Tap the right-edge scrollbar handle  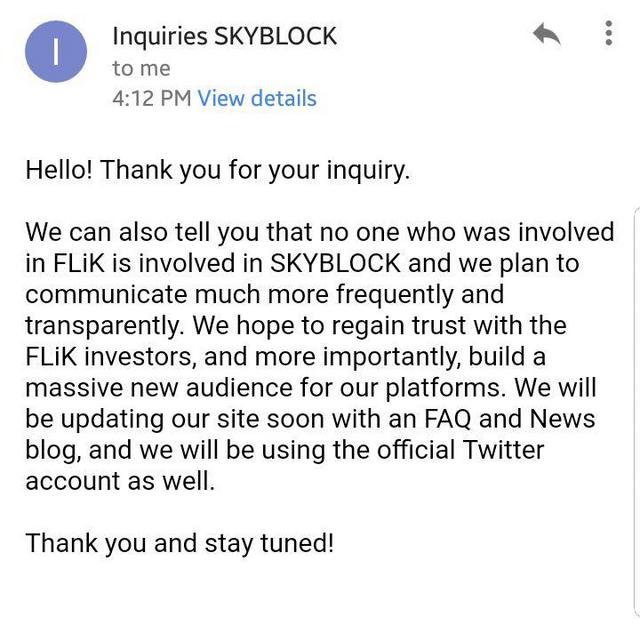636,412
